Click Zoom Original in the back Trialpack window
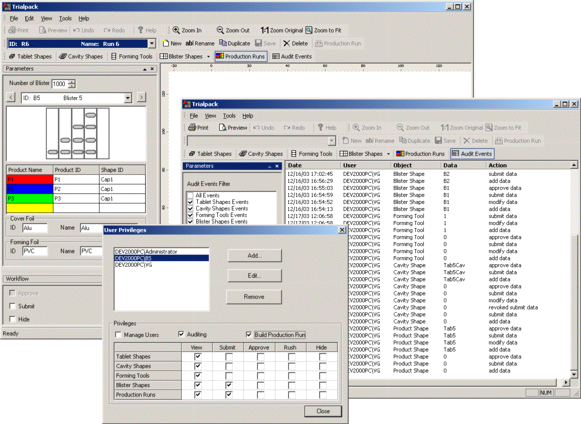 point(282,30)
